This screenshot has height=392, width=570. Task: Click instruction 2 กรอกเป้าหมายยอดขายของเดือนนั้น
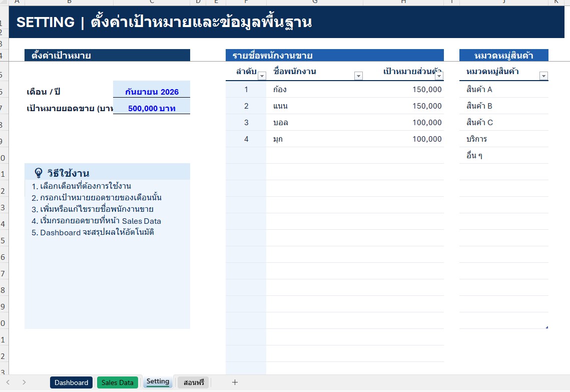click(x=97, y=198)
